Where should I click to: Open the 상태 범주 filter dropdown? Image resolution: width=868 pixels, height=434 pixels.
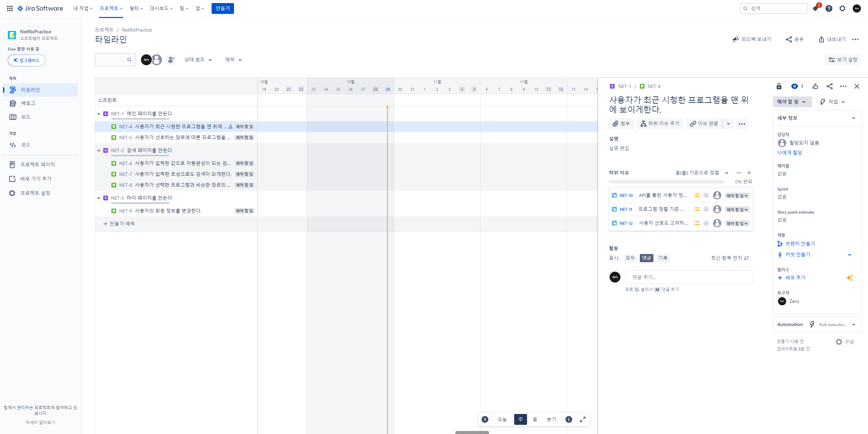click(198, 60)
